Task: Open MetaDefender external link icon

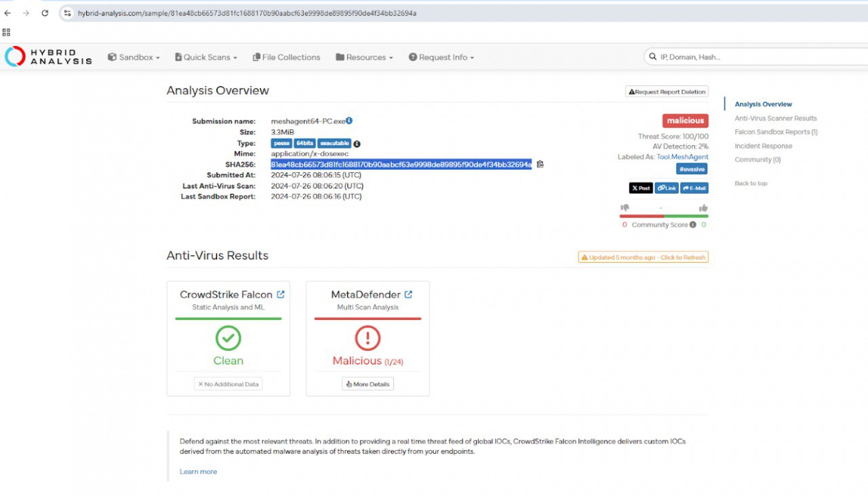Action: tap(408, 295)
